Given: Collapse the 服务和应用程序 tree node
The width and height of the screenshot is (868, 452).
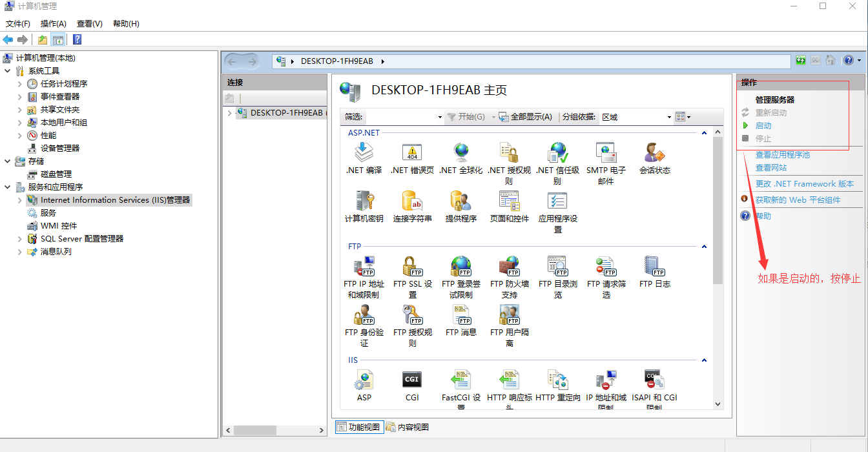Looking at the screenshot, I should coord(7,187).
